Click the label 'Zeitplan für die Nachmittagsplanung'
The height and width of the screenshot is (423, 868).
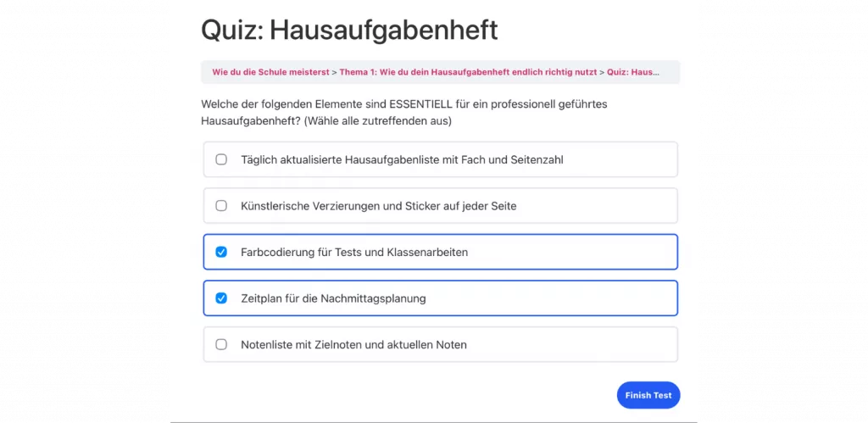(333, 298)
